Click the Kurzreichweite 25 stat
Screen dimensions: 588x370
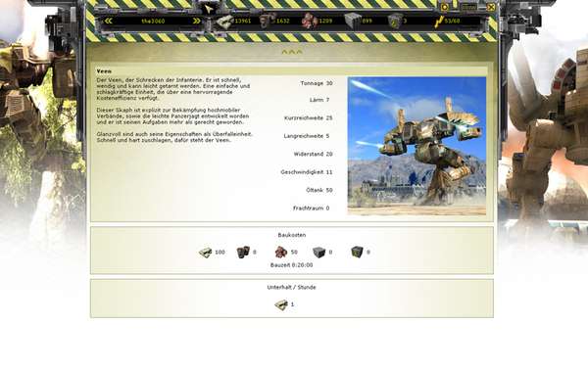click(x=309, y=118)
